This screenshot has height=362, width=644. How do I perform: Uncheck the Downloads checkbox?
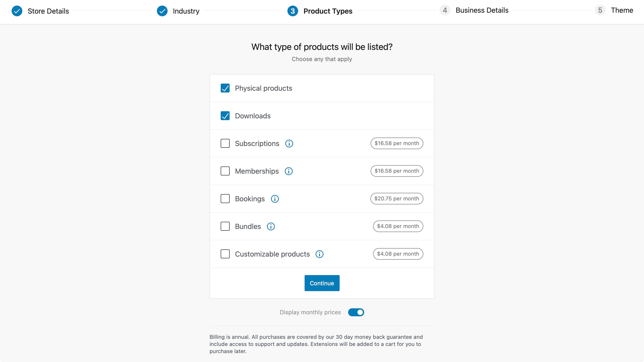click(225, 116)
